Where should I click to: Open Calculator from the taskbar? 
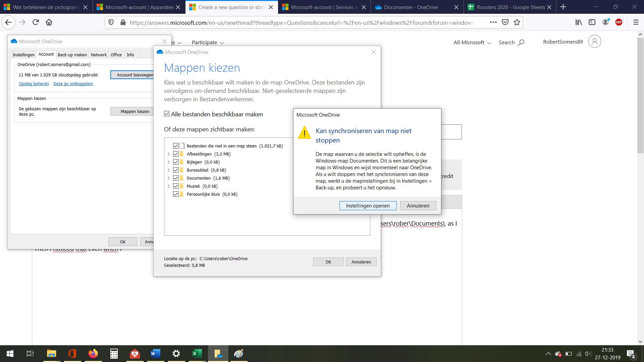pos(114,354)
